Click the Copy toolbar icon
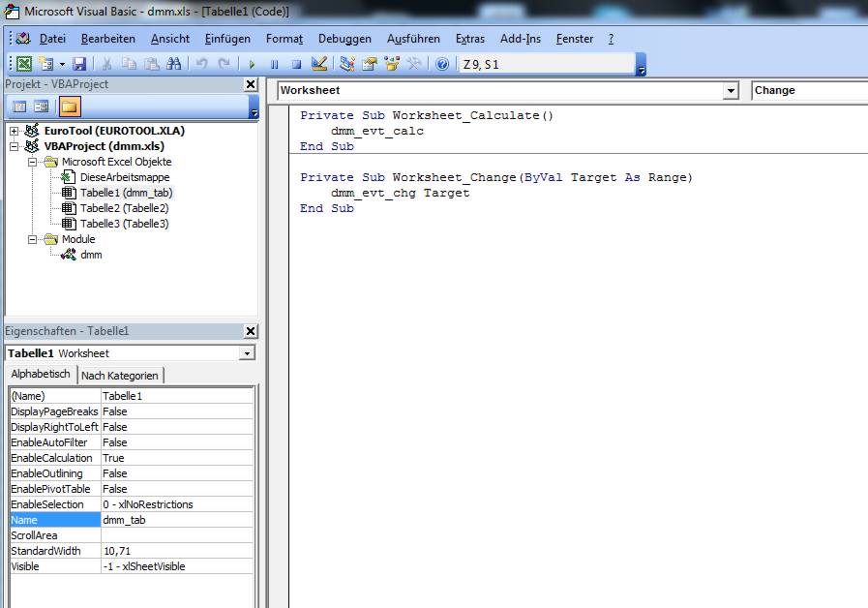 129,64
